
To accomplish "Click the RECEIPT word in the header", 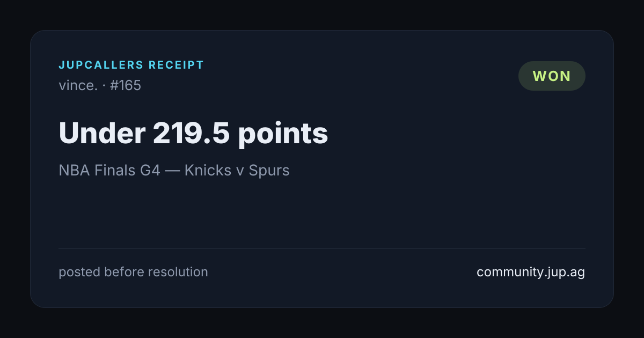I will (177, 65).
